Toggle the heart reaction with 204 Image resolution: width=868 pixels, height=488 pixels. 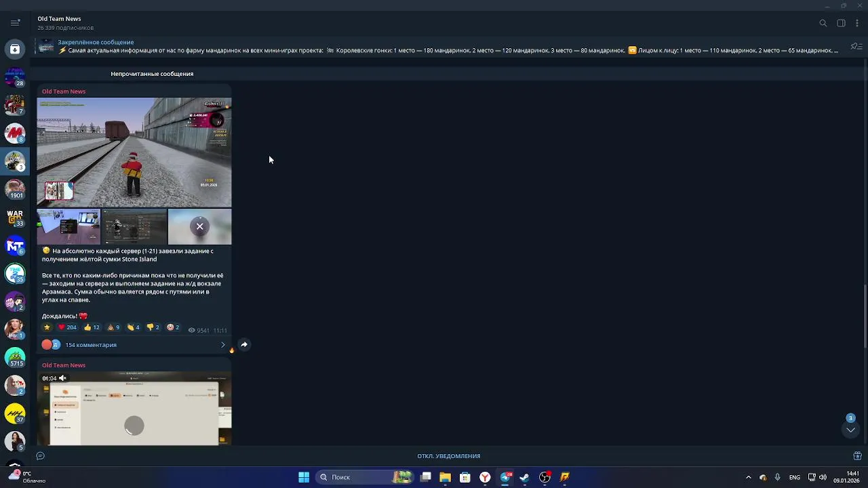tap(66, 327)
